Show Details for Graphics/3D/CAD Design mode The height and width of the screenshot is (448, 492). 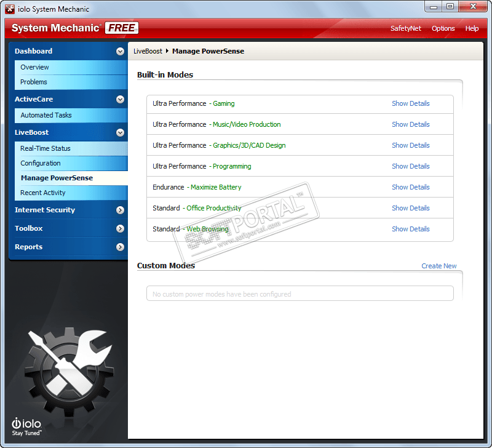click(410, 145)
